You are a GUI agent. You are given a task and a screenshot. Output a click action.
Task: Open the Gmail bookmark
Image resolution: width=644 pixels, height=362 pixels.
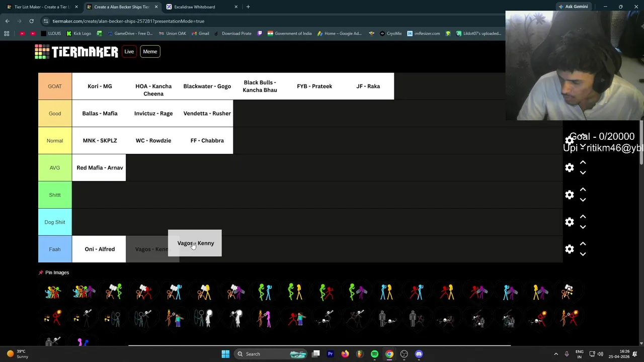[200, 34]
